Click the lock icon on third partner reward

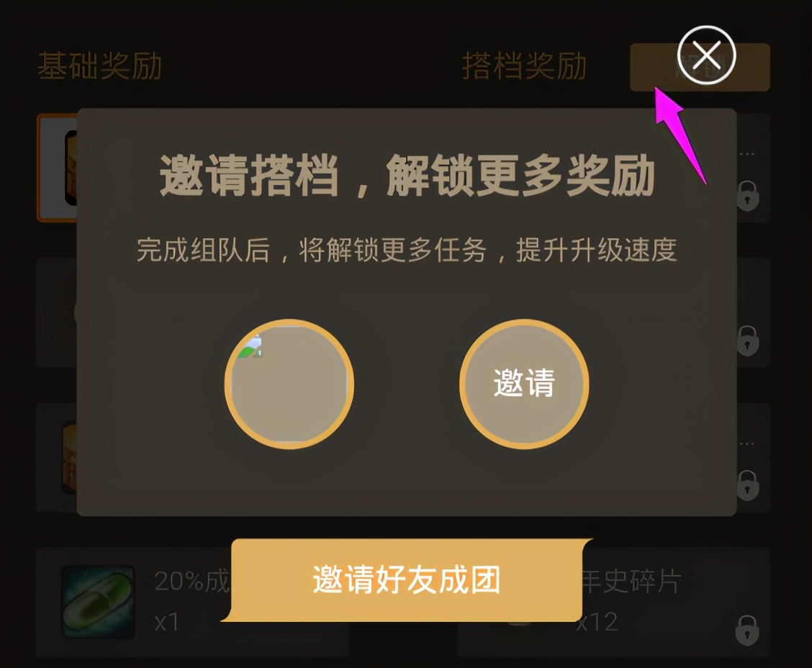[x=747, y=485]
